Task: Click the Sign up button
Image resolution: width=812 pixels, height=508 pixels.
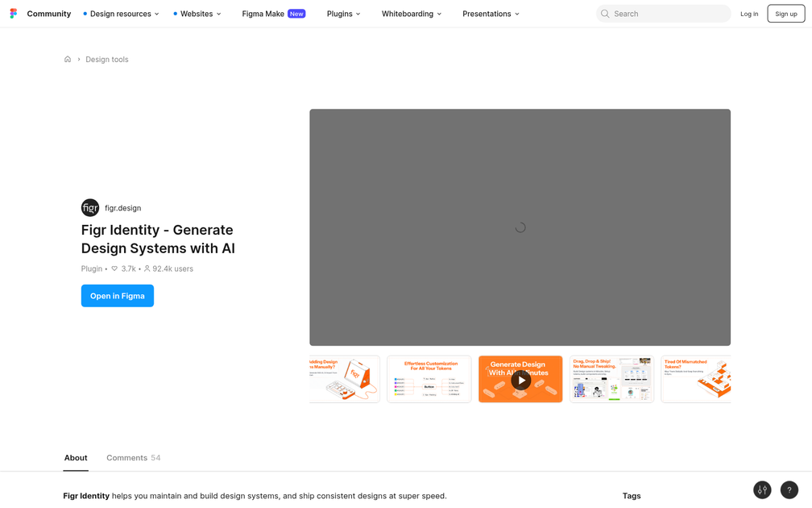Action: pos(785,14)
